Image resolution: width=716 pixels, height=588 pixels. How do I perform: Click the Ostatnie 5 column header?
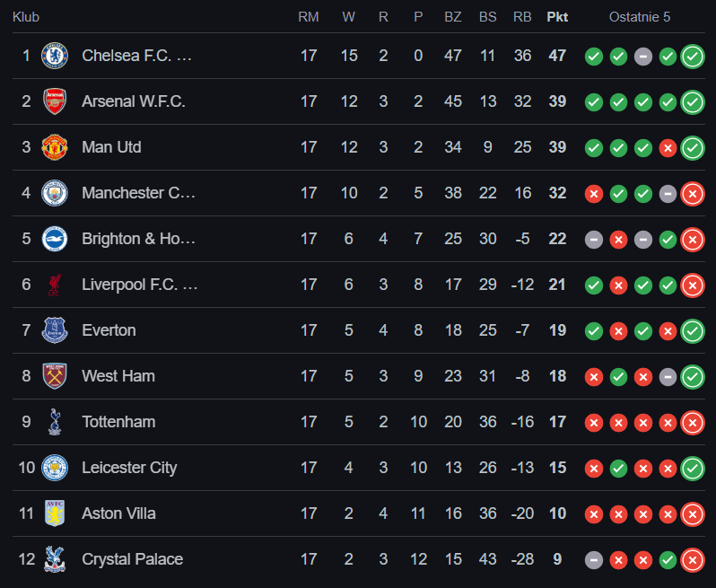click(639, 17)
